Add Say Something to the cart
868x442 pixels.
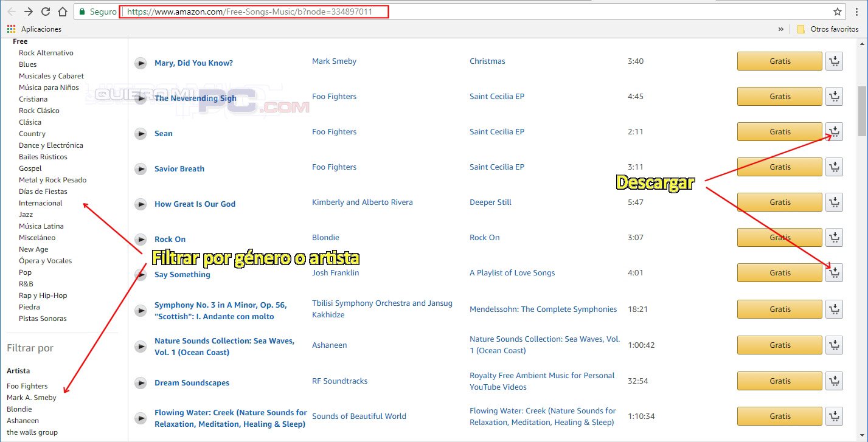coord(834,273)
